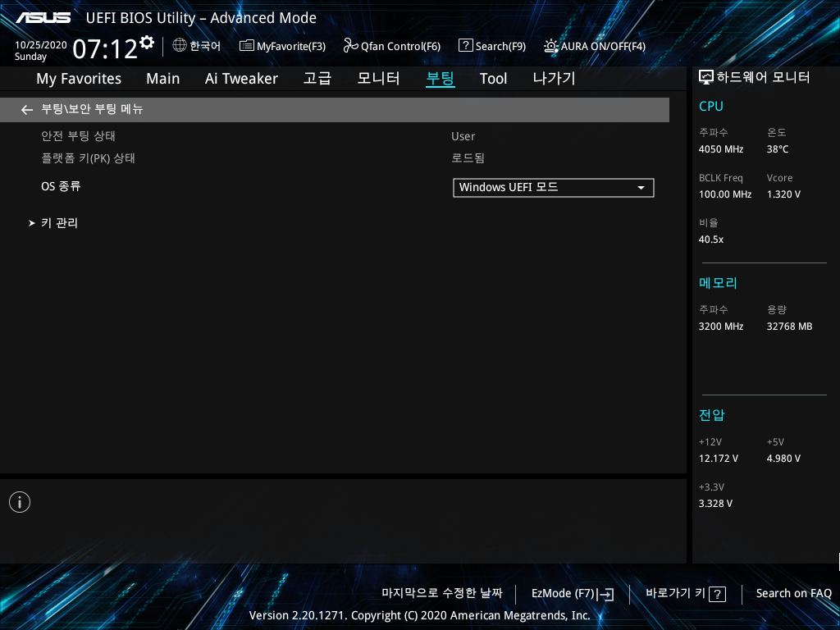Open OS 종류 Windows UEFI 모드 dropdown

pyautogui.click(x=554, y=188)
